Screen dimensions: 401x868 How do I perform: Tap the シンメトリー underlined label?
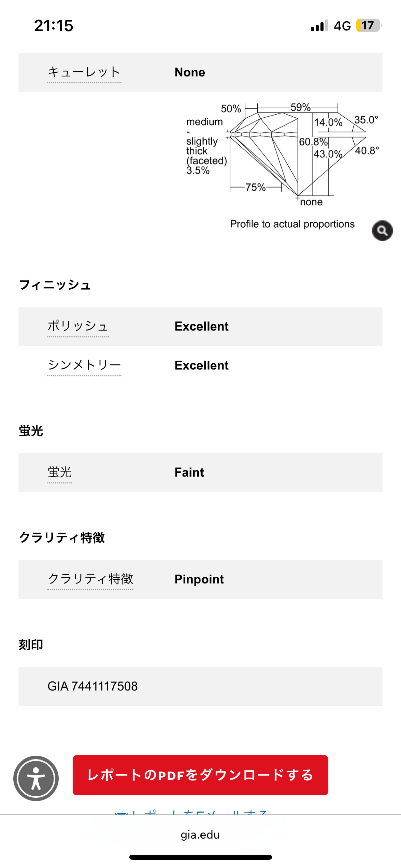[x=84, y=365]
